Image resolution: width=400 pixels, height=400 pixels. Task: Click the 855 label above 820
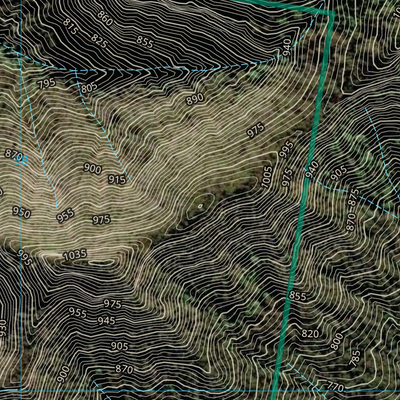pyautogui.click(x=298, y=296)
